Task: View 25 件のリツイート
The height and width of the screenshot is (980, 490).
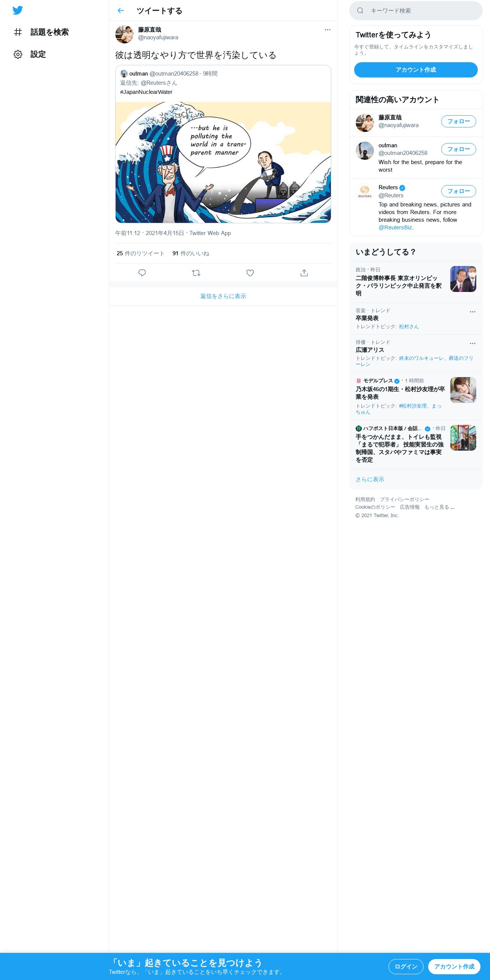Action: point(140,253)
